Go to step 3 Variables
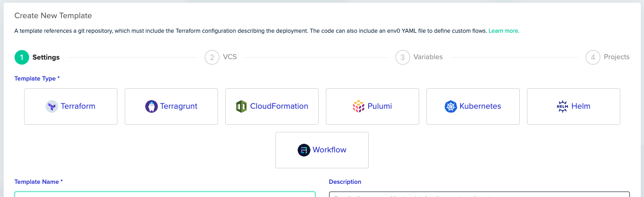The height and width of the screenshot is (197, 644). 419,57
